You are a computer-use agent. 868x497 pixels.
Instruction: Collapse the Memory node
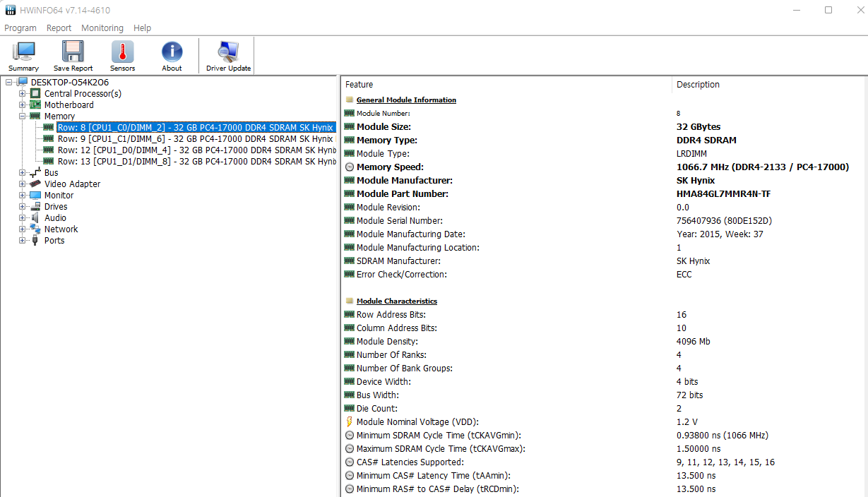(x=22, y=116)
